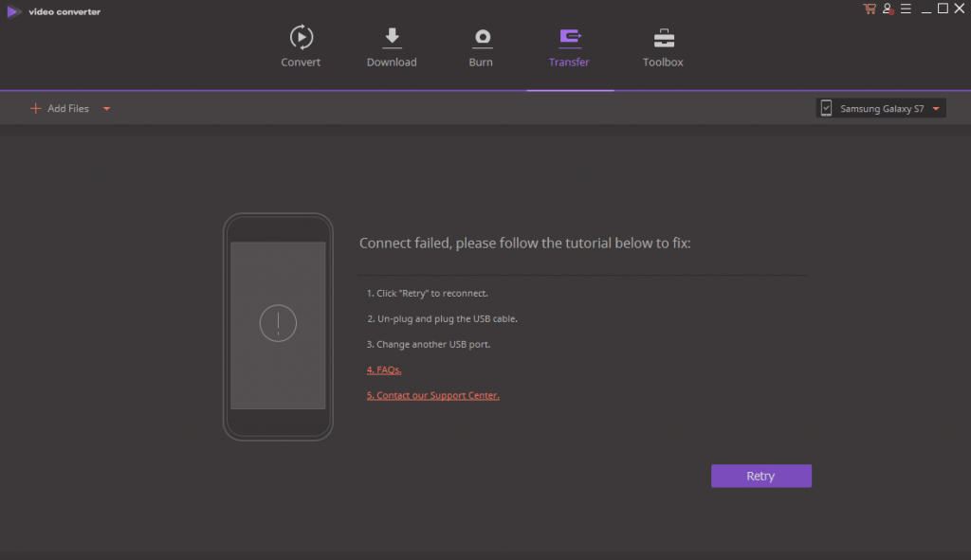971x560 pixels.
Task: Click the phone device icon beside Samsung Galaxy S7
Action: (x=826, y=108)
